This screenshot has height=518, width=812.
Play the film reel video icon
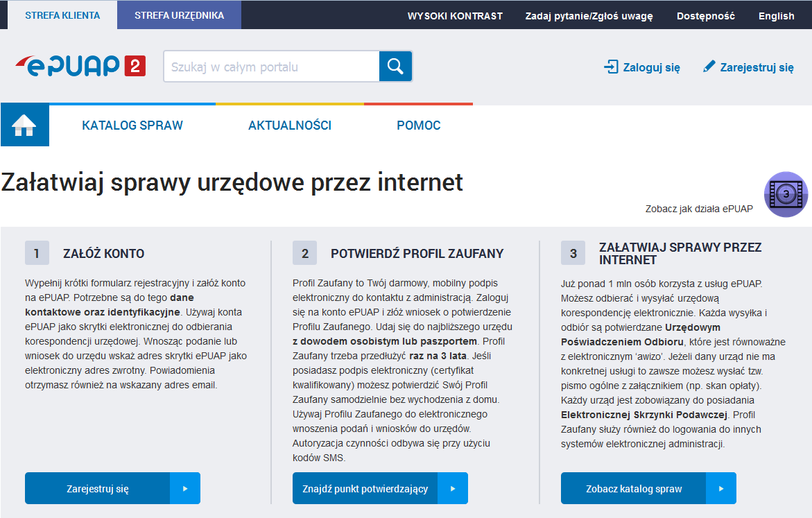click(x=786, y=194)
